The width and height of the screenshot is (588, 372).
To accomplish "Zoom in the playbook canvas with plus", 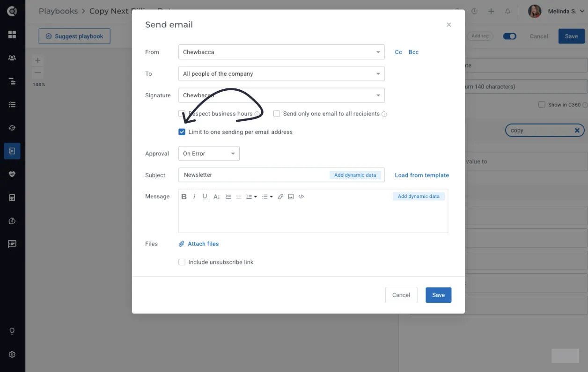I will pyautogui.click(x=38, y=60).
